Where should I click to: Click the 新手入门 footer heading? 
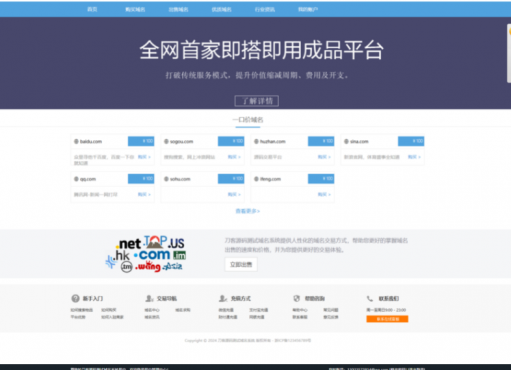(x=93, y=298)
